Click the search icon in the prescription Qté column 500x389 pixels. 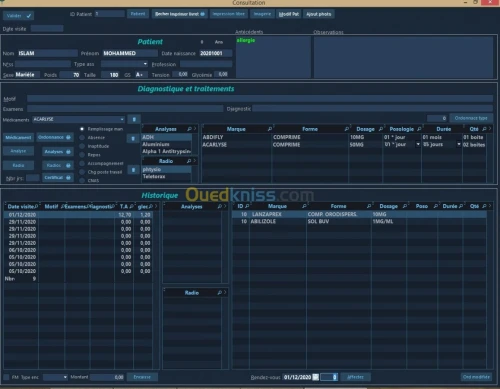484,129
